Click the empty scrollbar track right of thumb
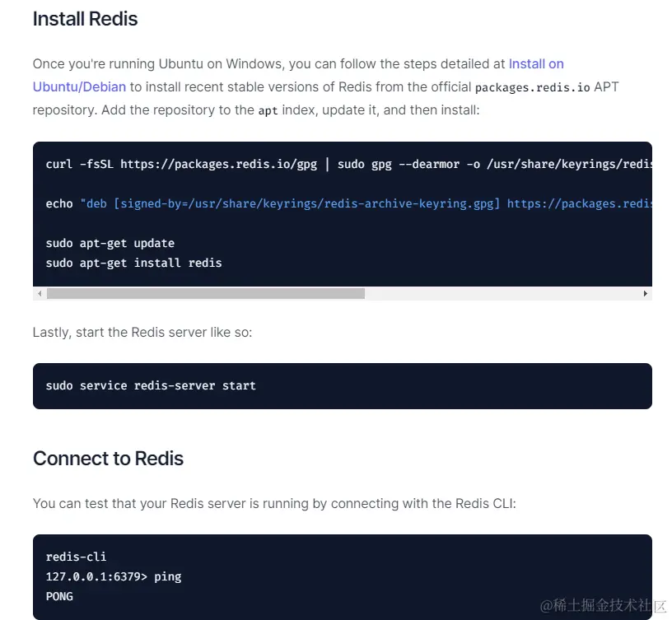Image resolution: width=672 pixels, height=620 pixels. click(x=502, y=293)
